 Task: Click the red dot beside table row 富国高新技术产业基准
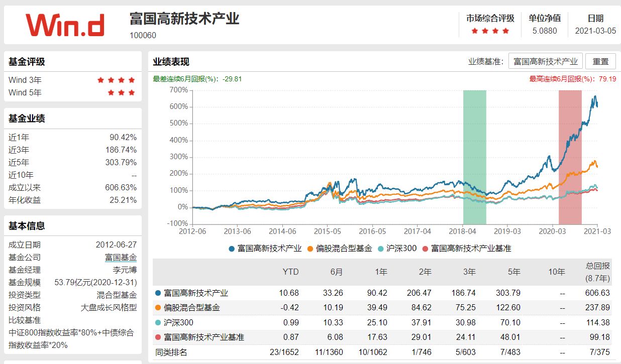click(x=158, y=337)
